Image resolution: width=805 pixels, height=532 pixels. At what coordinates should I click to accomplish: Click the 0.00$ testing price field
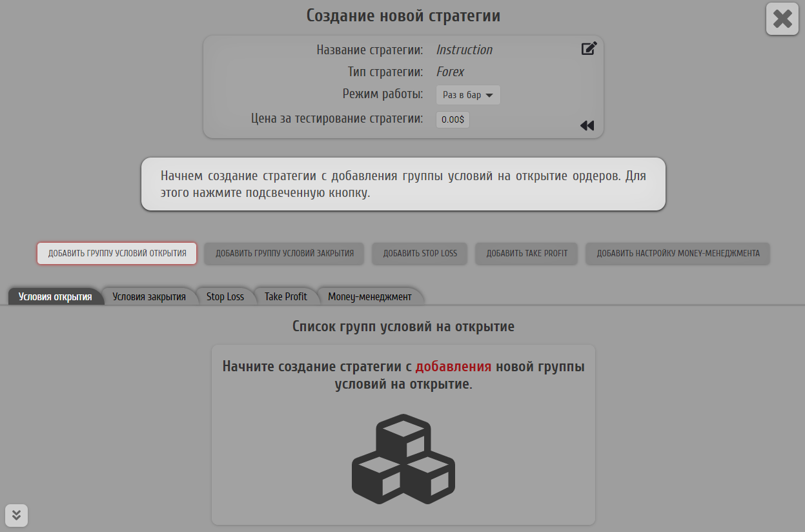click(x=453, y=119)
